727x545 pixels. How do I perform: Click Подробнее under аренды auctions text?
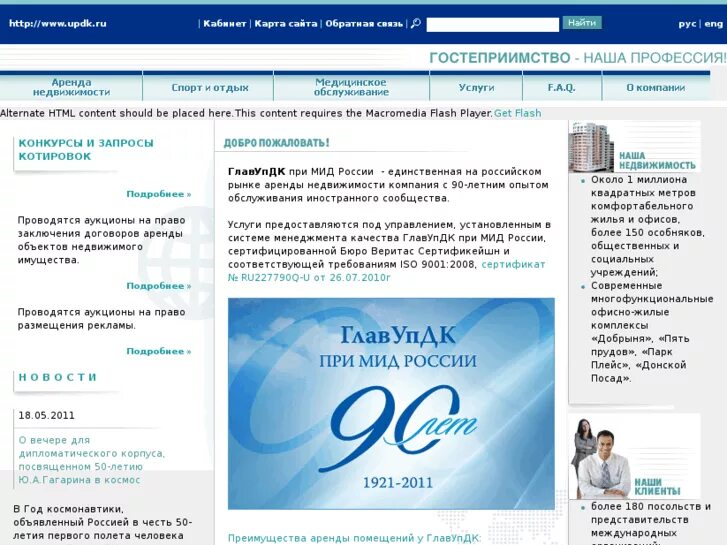pos(159,286)
